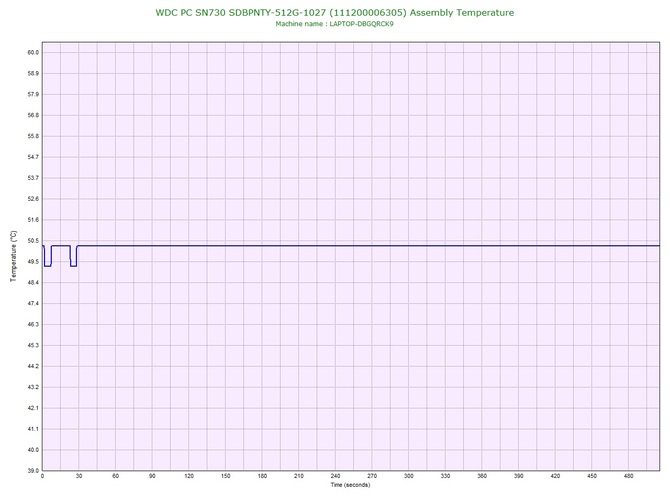The width and height of the screenshot is (670, 502).
Task: Click the 54.7 y-axis tick label
Action: coord(33,157)
